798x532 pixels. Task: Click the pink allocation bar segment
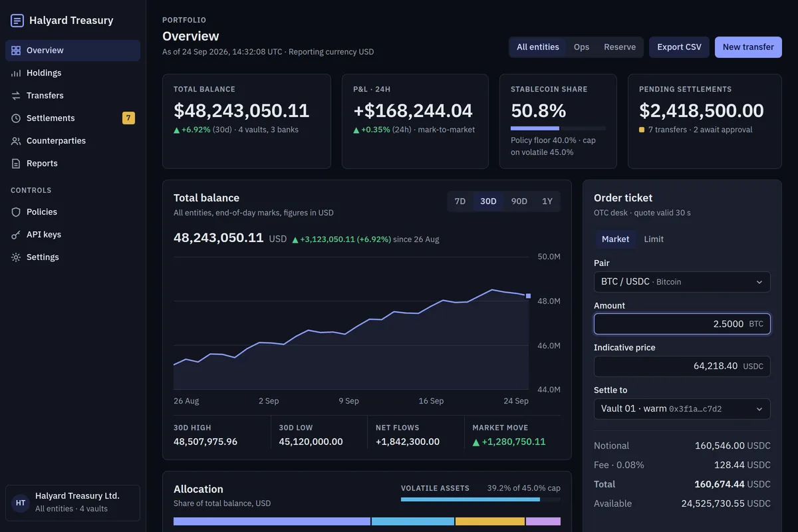544,521
